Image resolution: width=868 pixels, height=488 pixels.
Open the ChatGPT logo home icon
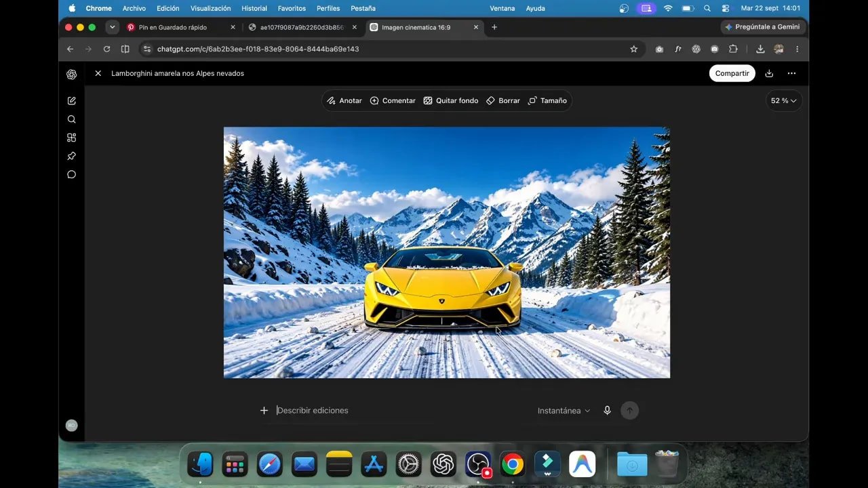71,74
